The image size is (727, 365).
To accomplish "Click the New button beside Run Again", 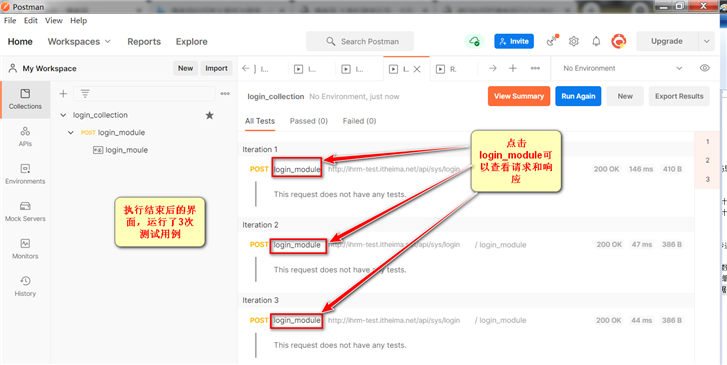I will click(625, 96).
